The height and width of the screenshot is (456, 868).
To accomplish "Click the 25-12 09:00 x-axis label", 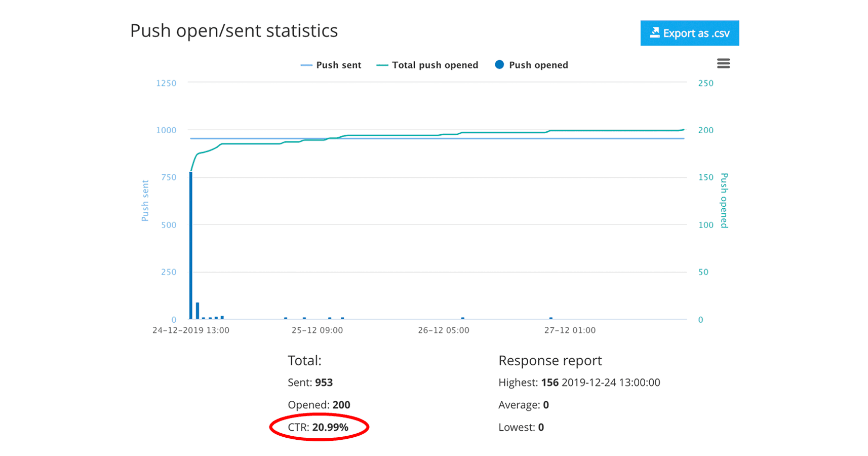I will pos(317,330).
